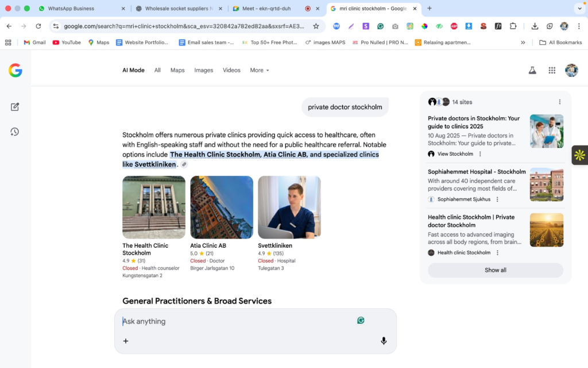Open Private doctors in Stockholm guide link
Viewport: 588px width, 368px height.
coord(474,122)
